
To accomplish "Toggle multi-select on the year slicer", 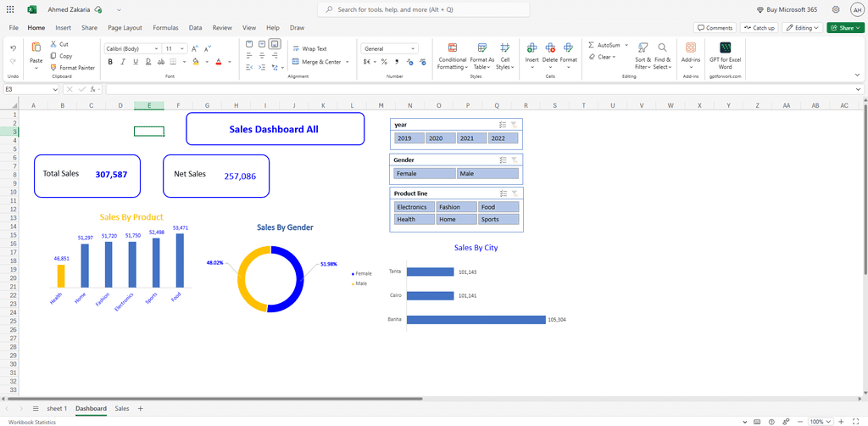I will tap(503, 125).
